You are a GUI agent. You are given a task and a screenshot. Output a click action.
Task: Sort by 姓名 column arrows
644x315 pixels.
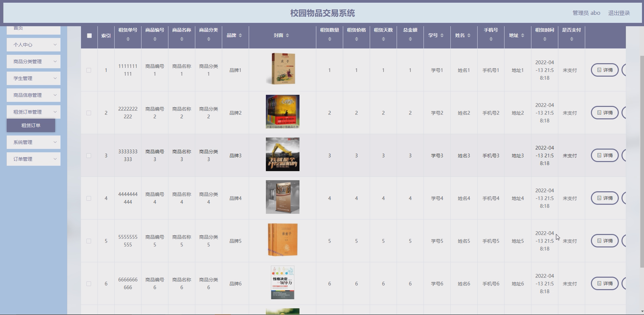[x=469, y=35]
